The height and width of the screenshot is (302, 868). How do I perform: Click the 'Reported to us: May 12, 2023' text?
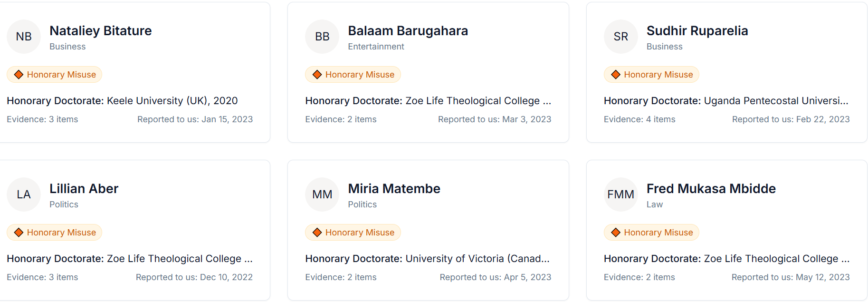pyautogui.click(x=790, y=277)
